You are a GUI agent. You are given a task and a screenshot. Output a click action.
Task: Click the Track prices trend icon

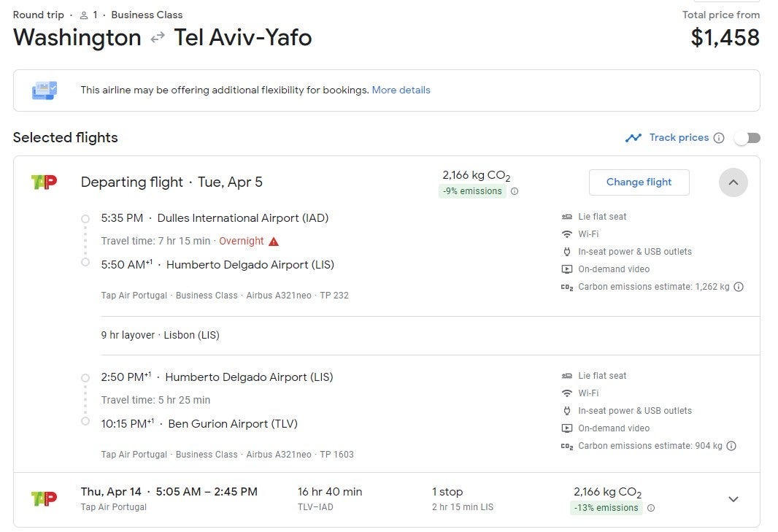[633, 138]
